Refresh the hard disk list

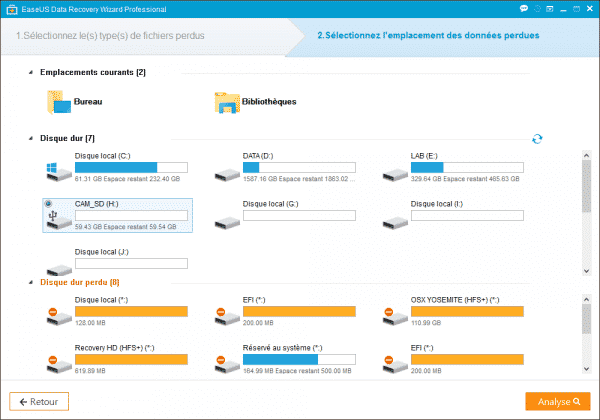(x=537, y=139)
